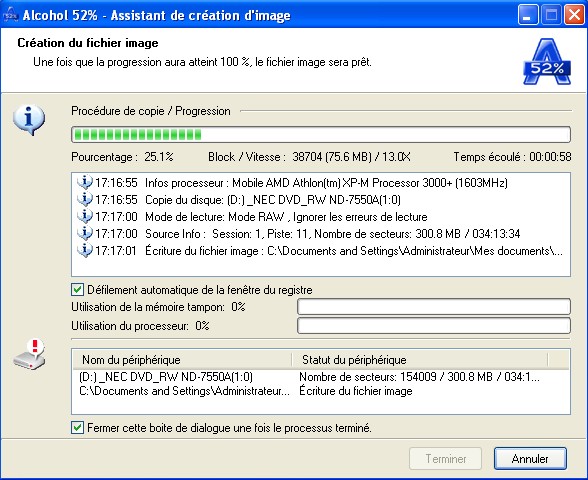Toggle 'Fermer cette boite de dialogue' checkbox
The width and height of the screenshot is (588, 480).
coord(77,428)
